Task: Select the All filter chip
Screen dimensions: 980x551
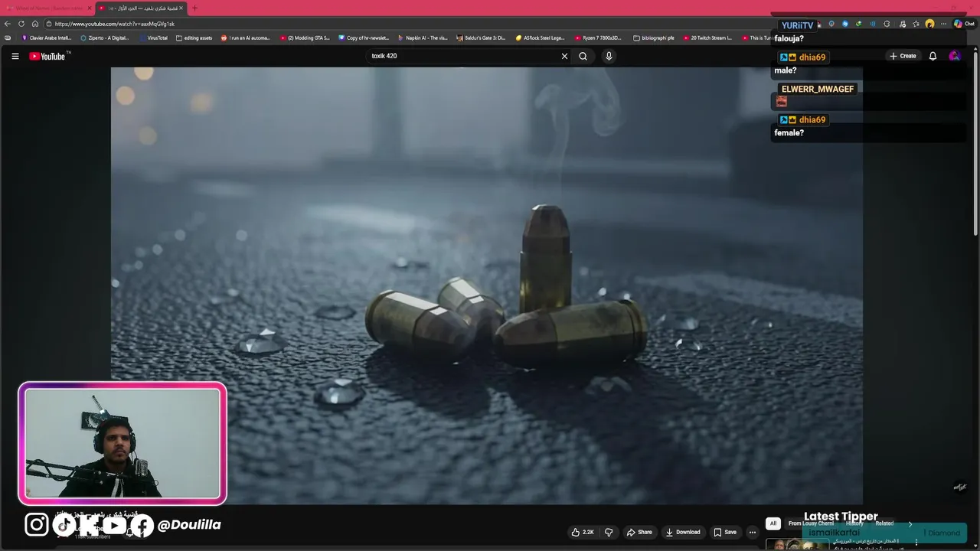Action: tap(773, 523)
